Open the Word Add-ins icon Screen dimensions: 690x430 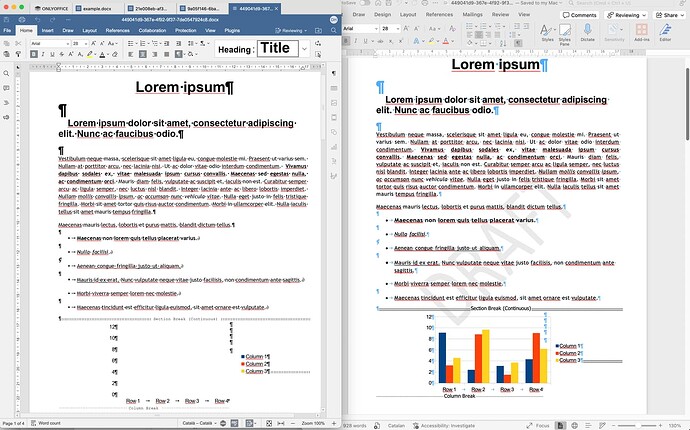tap(642, 32)
